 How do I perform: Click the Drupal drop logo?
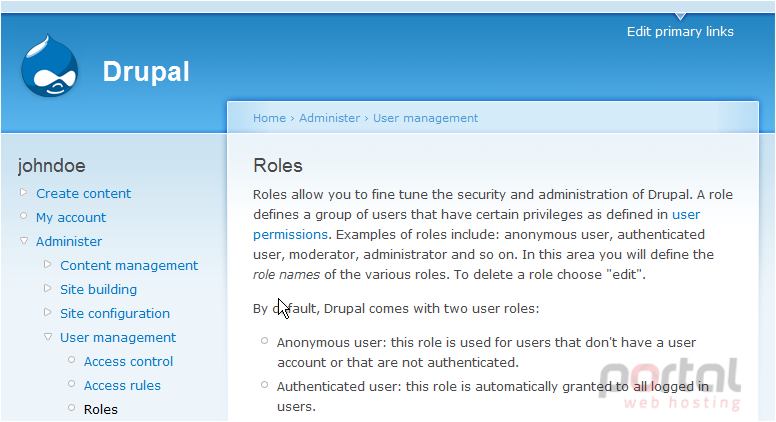[49, 66]
